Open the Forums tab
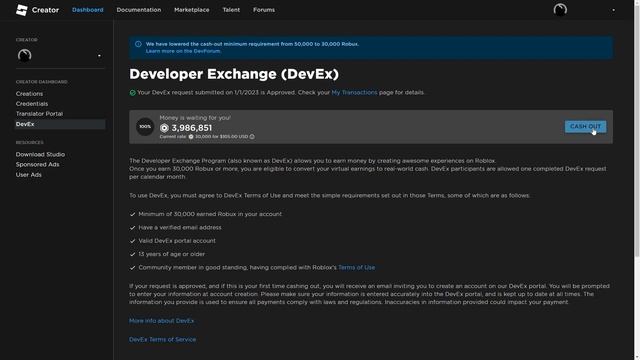640x360 pixels. tap(264, 10)
